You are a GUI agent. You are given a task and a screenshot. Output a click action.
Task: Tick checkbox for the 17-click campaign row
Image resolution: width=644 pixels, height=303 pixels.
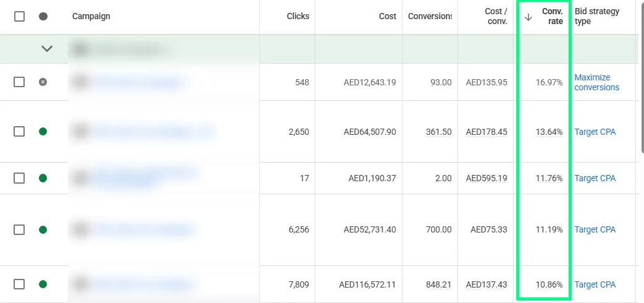[19, 178]
